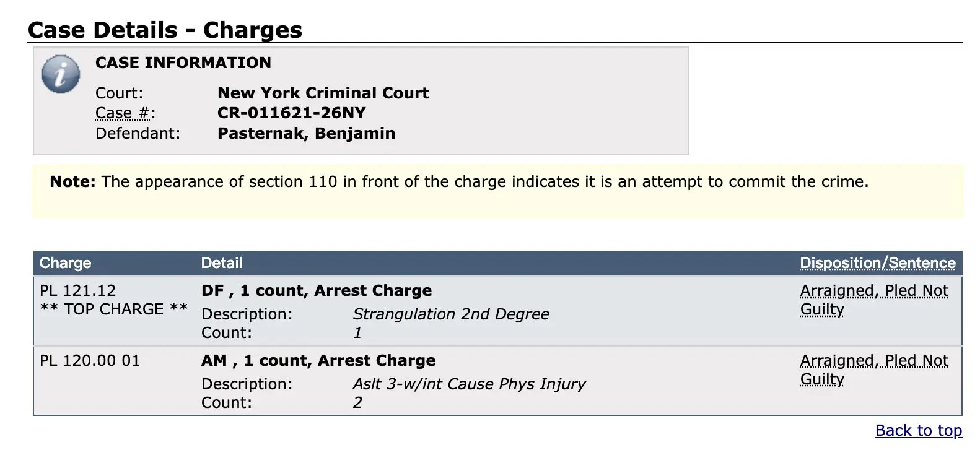Click defendant name Pasternak, Benjamin
980x463 pixels.
306,134
